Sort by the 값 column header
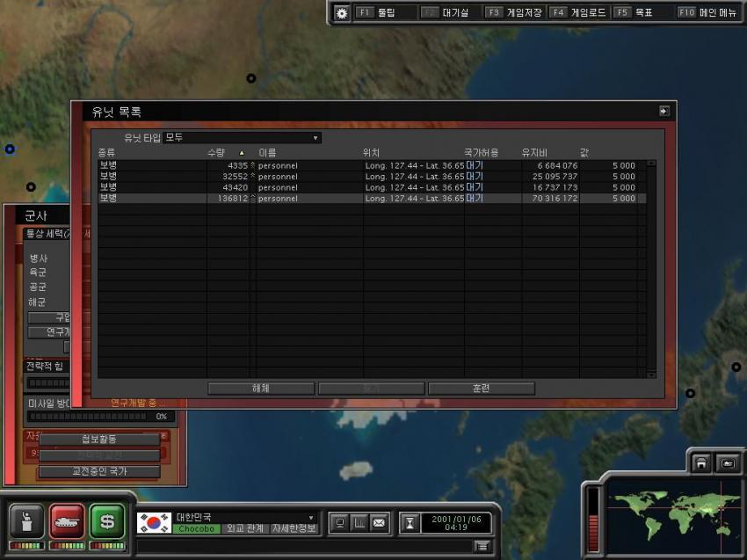The image size is (747, 560). click(584, 152)
